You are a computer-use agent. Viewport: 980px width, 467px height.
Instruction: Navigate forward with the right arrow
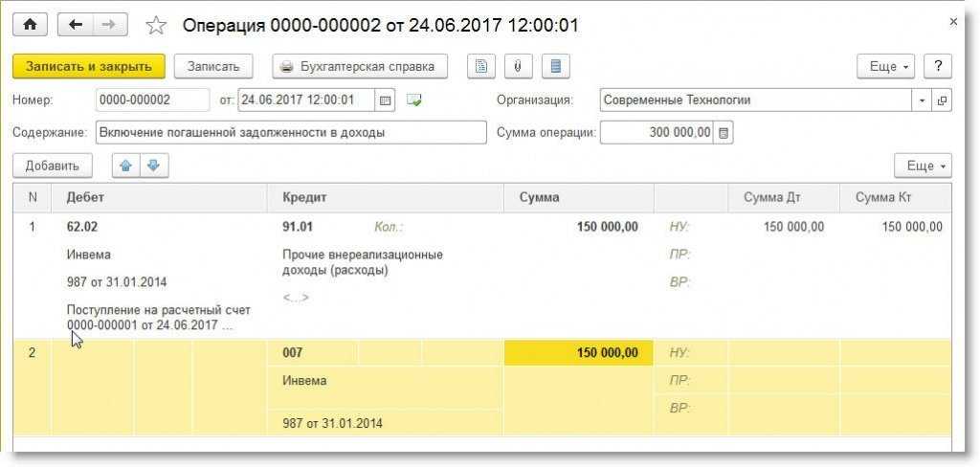(x=110, y=24)
